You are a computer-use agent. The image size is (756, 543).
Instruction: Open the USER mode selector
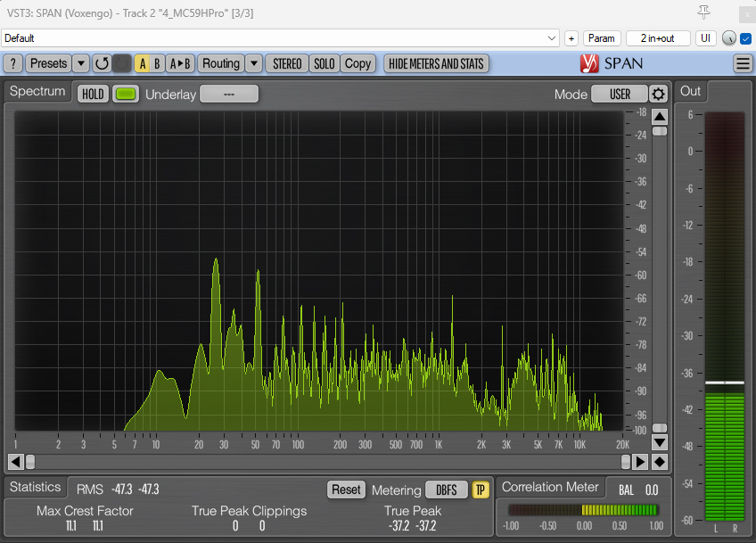click(620, 95)
